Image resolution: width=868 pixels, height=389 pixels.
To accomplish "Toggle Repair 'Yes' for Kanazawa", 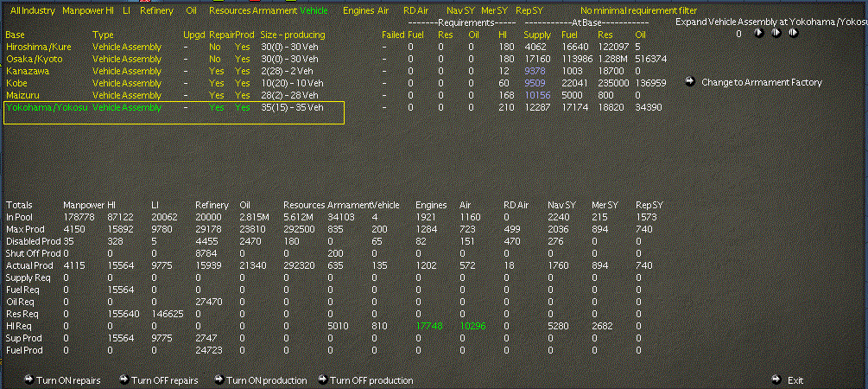I will (x=217, y=71).
